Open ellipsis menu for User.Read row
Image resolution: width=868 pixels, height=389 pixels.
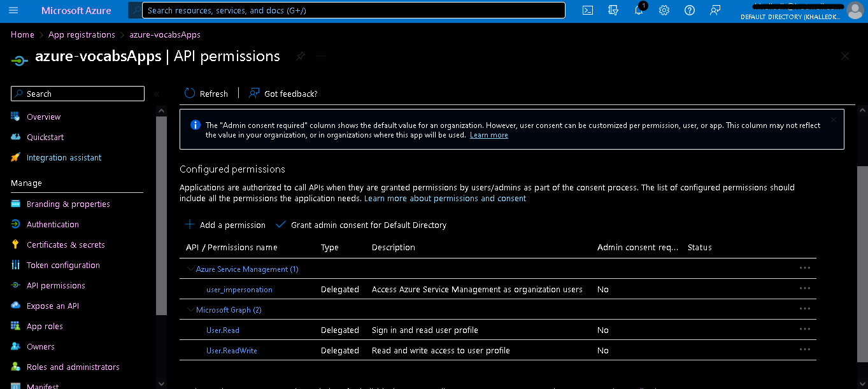(x=805, y=329)
